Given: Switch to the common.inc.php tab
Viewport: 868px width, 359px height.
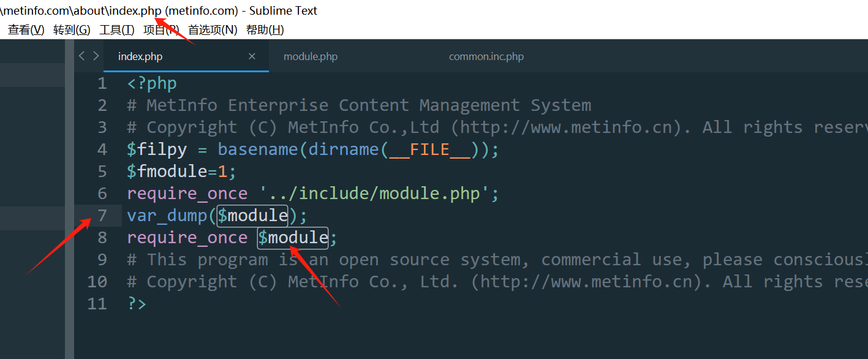Looking at the screenshot, I should (486, 56).
